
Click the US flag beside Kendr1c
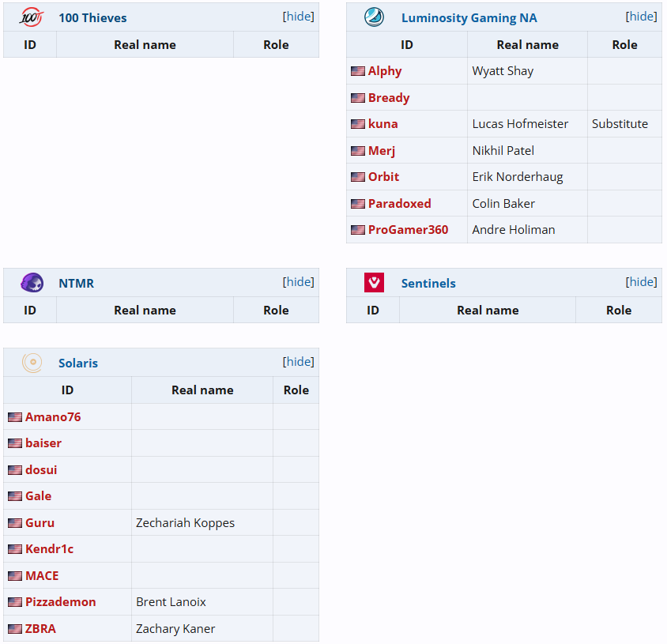pyautogui.click(x=15, y=549)
